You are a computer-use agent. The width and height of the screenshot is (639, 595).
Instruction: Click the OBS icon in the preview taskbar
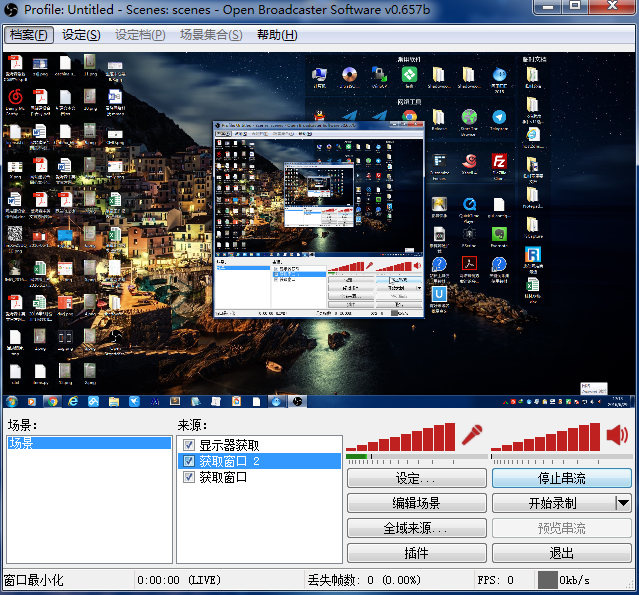coord(297,401)
